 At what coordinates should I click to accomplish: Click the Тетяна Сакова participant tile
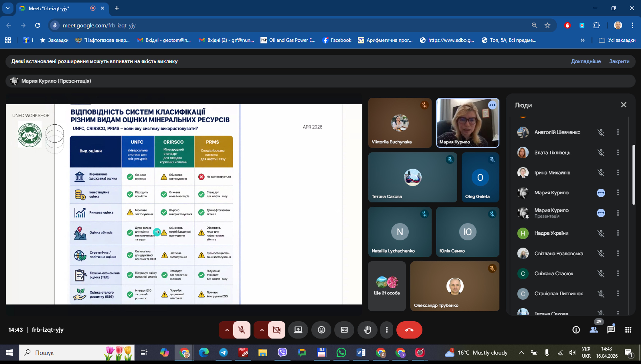click(x=413, y=177)
